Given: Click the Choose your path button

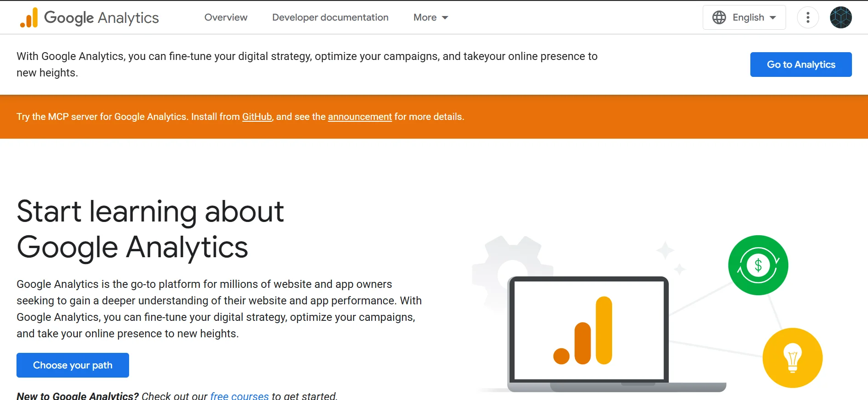Looking at the screenshot, I should click(73, 365).
